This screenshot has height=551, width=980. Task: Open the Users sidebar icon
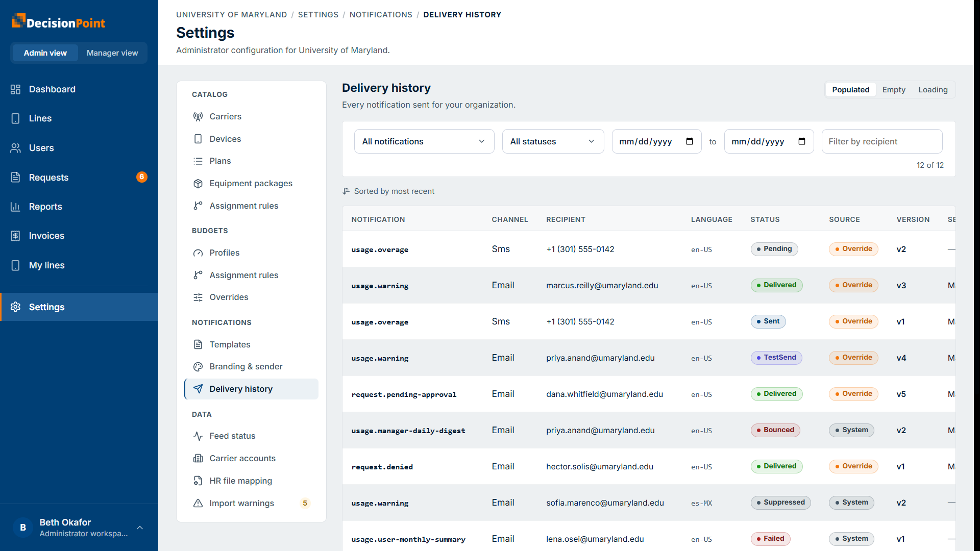tap(15, 148)
